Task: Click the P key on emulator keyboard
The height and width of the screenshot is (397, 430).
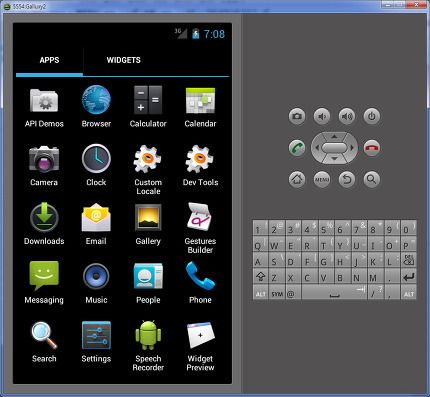Action: click(x=408, y=244)
